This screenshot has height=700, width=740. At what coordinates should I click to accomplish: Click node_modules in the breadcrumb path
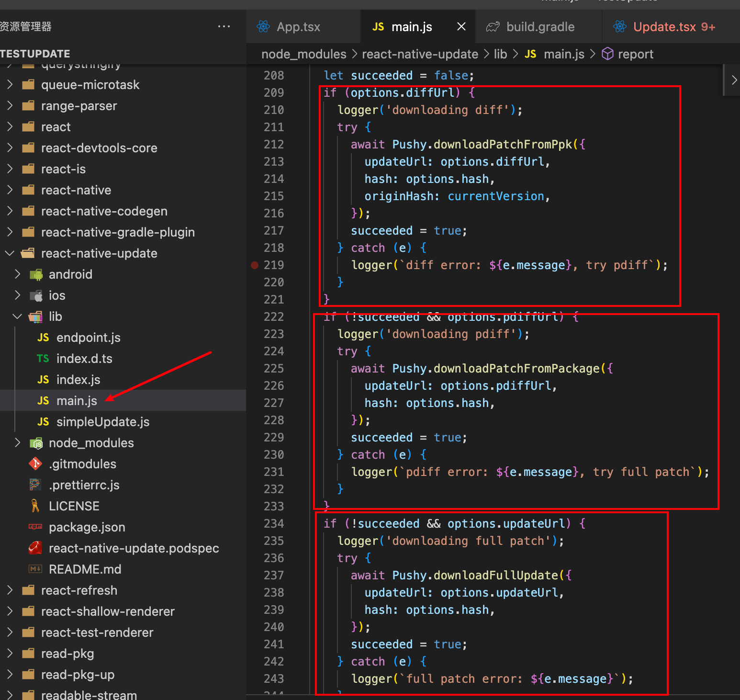pyautogui.click(x=304, y=54)
